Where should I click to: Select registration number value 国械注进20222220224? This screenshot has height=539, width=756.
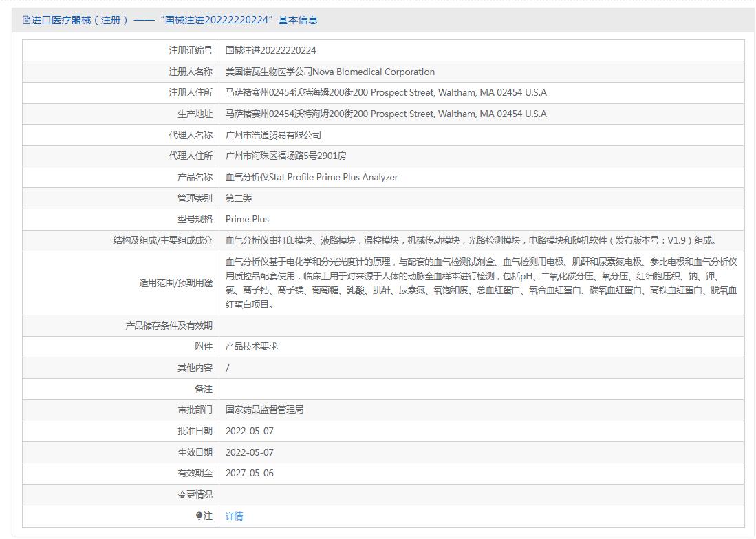coord(271,50)
